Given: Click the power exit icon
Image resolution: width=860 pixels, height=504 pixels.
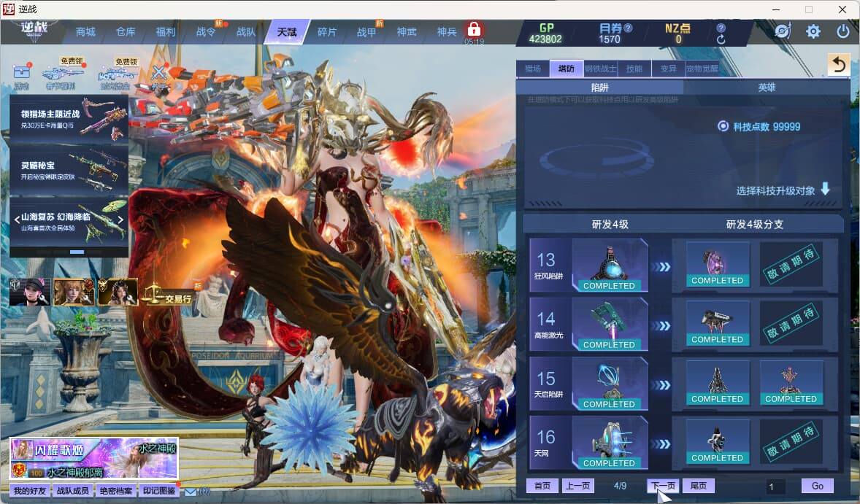Looking at the screenshot, I should pos(842,31).
